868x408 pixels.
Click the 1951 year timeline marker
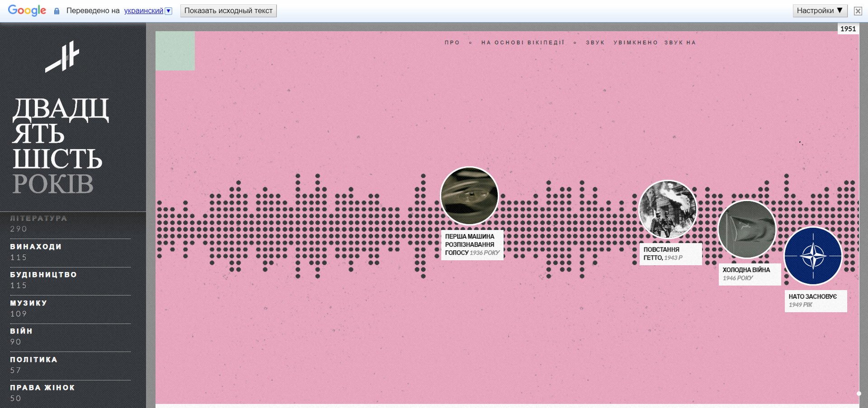[x=848, y=28]
